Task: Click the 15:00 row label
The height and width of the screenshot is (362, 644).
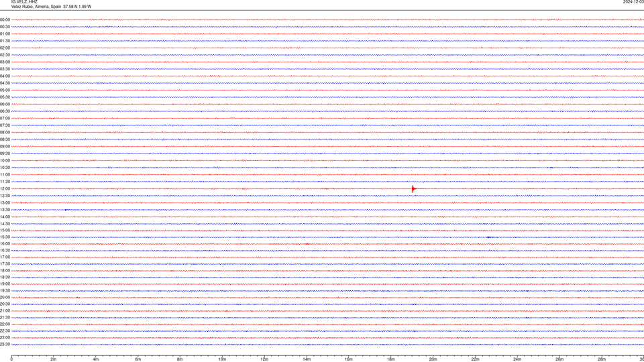Action: [x=5, y=230]
